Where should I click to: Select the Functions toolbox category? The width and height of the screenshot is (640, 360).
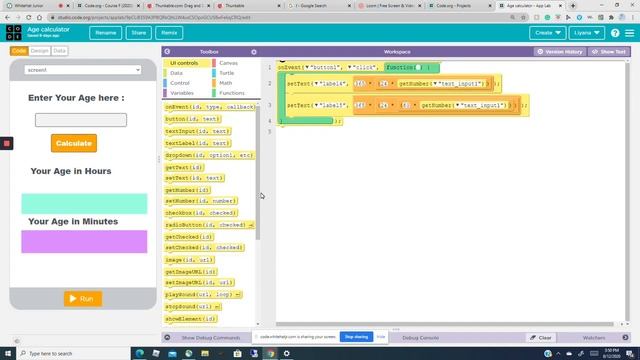point(231,93)
